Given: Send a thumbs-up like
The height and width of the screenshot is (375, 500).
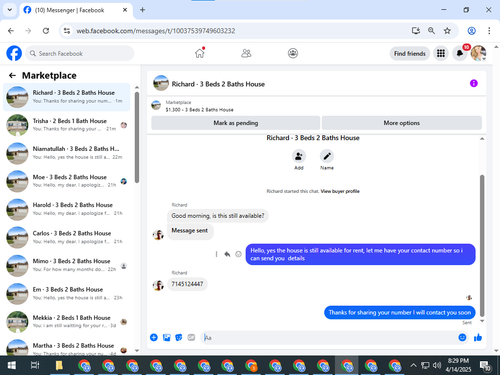Looking at the screenshot, I should [478, 337].
